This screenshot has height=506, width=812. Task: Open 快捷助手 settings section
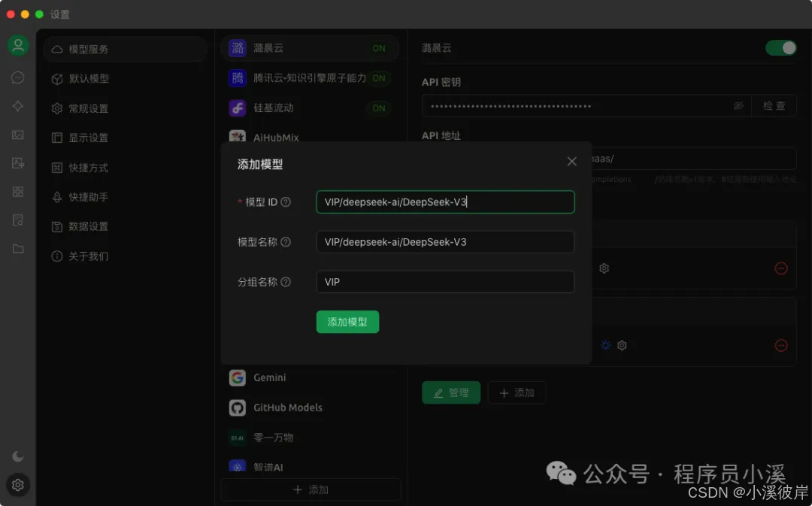[x=126, y=197]
